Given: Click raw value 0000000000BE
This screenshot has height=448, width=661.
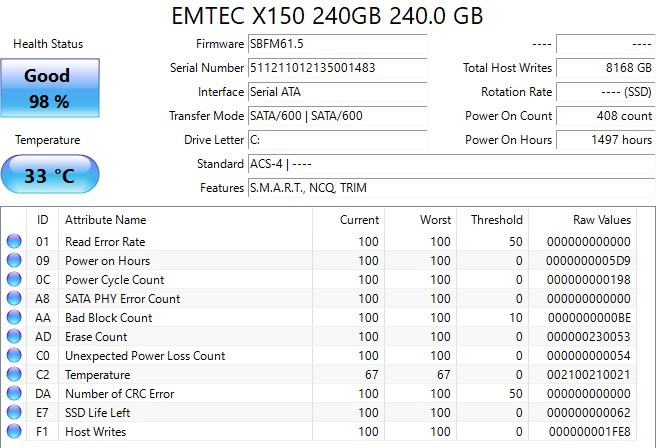Looking at the screenshot, I should pyautogui.click(x=589, y=318).
